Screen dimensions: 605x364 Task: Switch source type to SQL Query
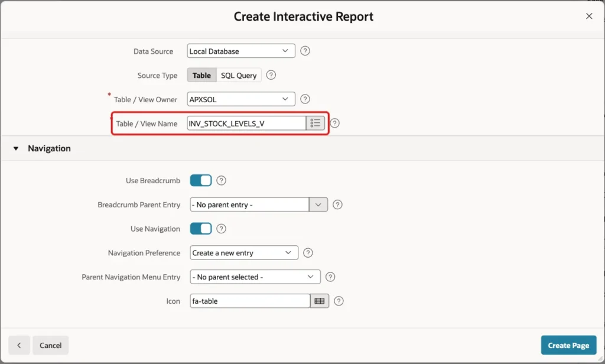click(x=239, y=75)
